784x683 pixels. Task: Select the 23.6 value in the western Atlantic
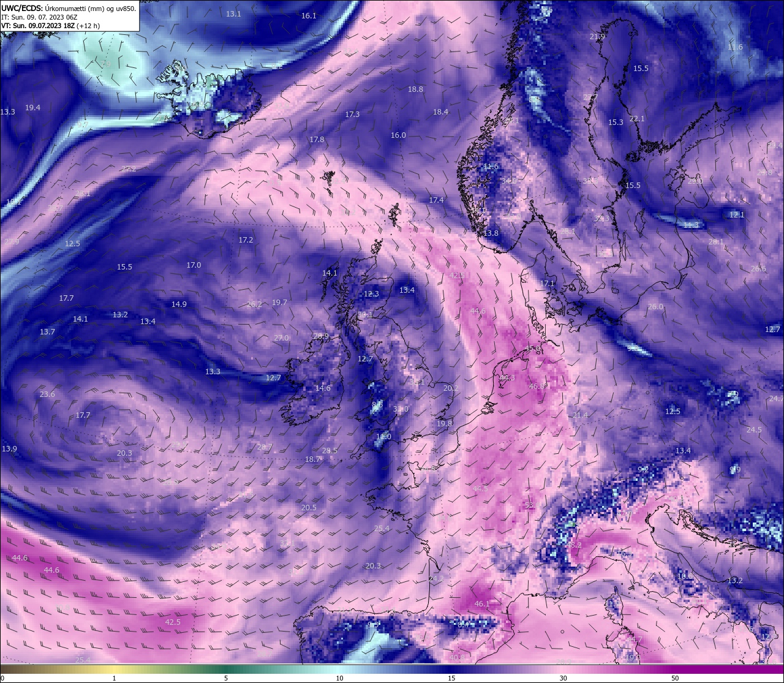coord(47,394)
